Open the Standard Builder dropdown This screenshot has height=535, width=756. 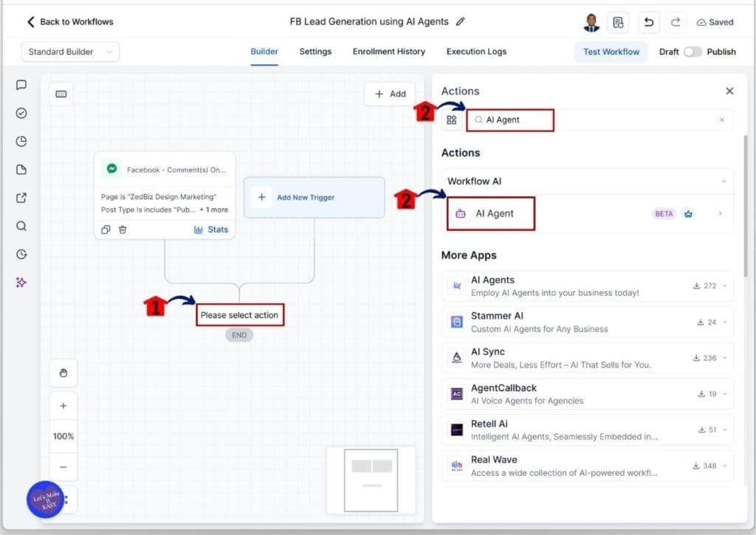(71, 52)
